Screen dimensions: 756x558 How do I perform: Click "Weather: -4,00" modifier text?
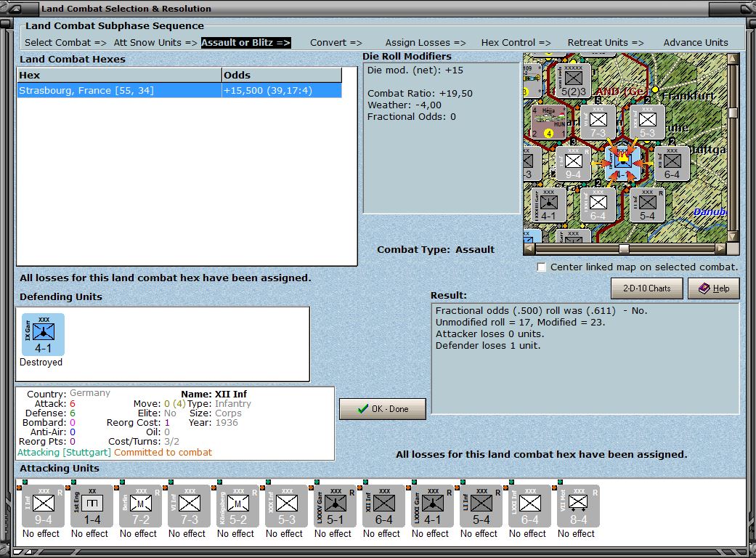click(x=404, y=105)
